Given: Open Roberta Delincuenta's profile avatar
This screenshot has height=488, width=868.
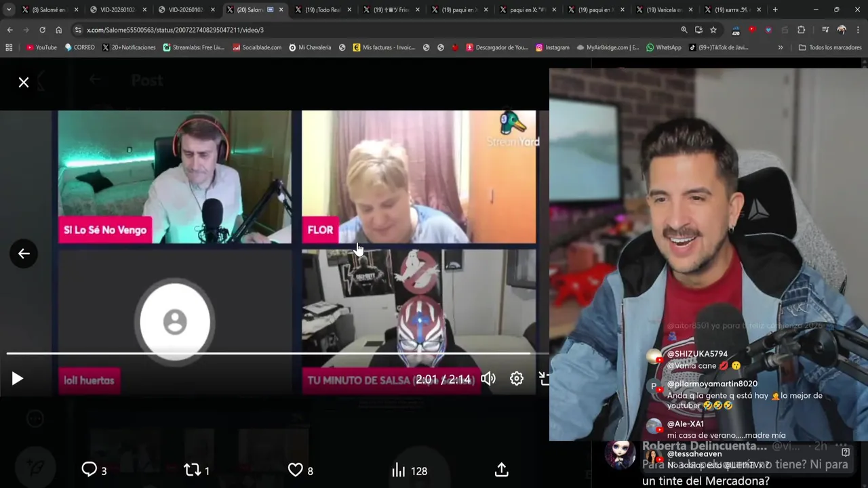Looking at the screenshot, I should (x=620, y=455).
